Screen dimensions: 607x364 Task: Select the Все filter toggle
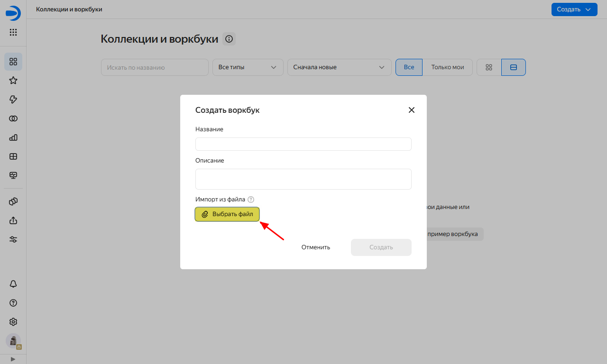click(x=409, y=67)
